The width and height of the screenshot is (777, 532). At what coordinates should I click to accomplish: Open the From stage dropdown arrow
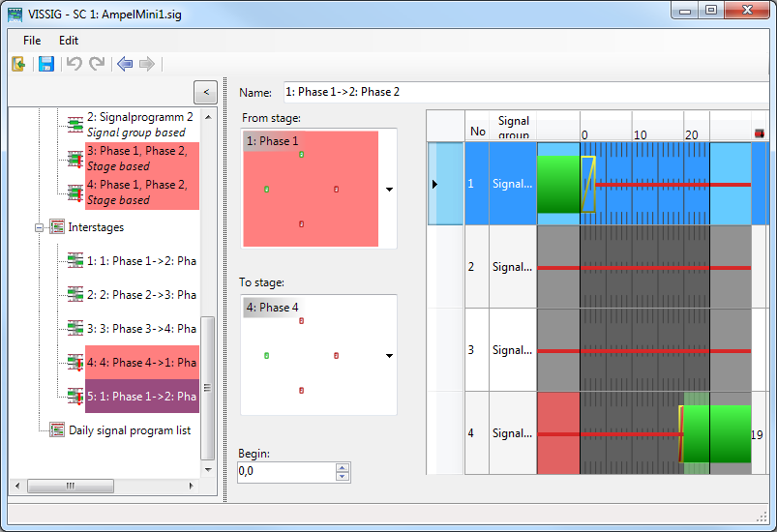pyautogui.click(x=389, y=190)
